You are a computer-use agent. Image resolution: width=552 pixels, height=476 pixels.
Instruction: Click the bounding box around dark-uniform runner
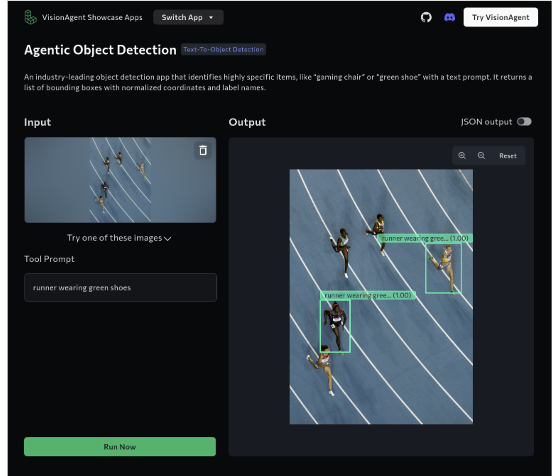(335, 326)
